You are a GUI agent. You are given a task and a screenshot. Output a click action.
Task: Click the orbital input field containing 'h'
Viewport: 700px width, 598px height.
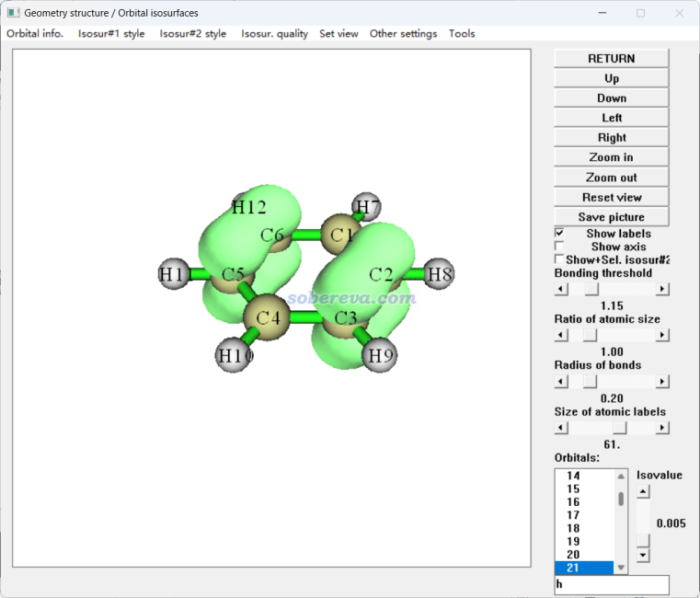pos(612,584)
